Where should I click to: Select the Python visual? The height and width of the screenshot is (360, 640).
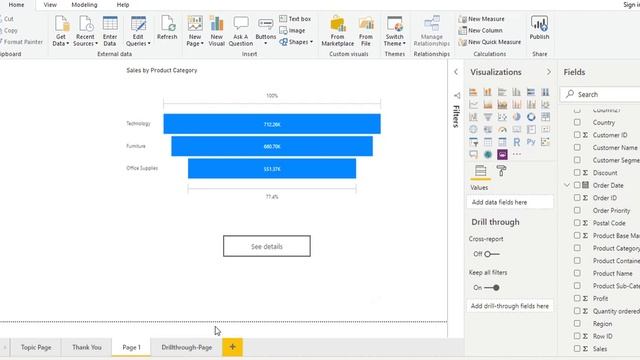pos(531,142)
